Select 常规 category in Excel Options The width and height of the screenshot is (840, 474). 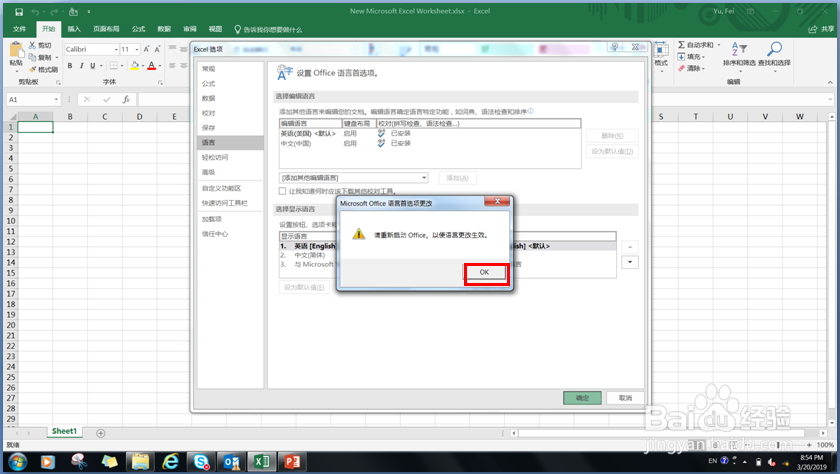(230, 69)
